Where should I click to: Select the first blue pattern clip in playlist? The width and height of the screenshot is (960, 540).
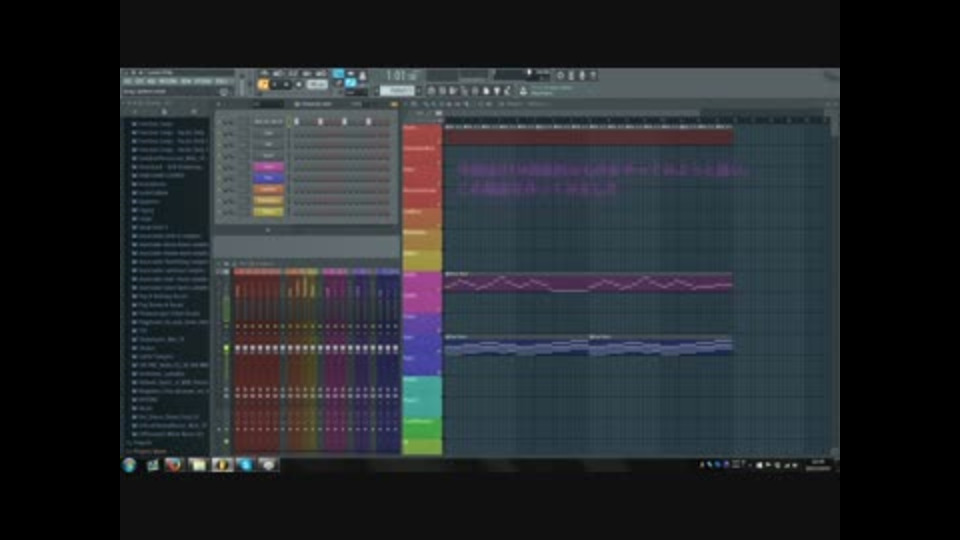coord(516,345)
